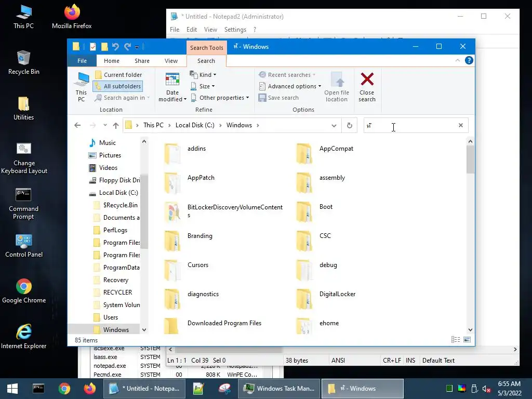The height and width of the screenshot is (399, 532).
Task: Open Customize Quick Access Toolbar dropdown
Action: pos(137,47)
